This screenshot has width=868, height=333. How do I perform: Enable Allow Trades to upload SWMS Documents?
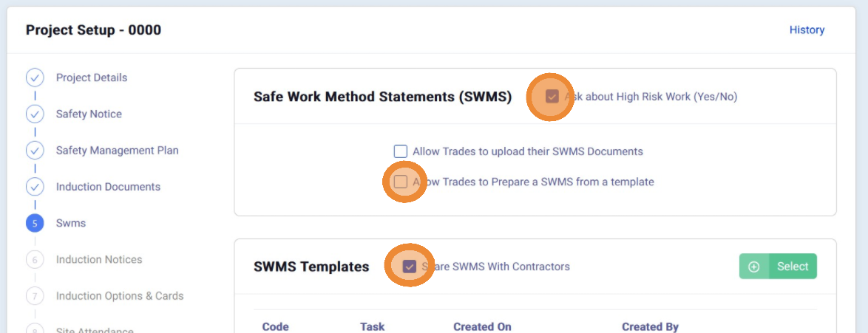(x=401, y=151)
